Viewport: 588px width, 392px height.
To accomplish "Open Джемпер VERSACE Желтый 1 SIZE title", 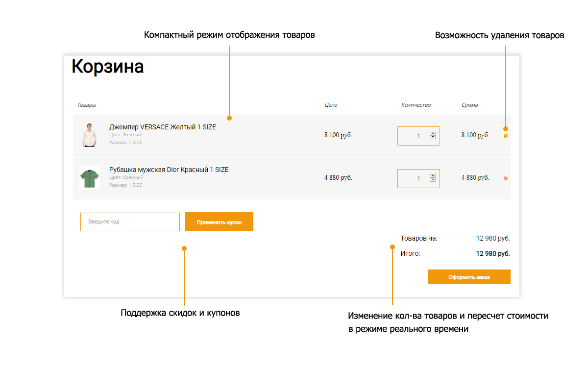I will click(x=163, y=127).
